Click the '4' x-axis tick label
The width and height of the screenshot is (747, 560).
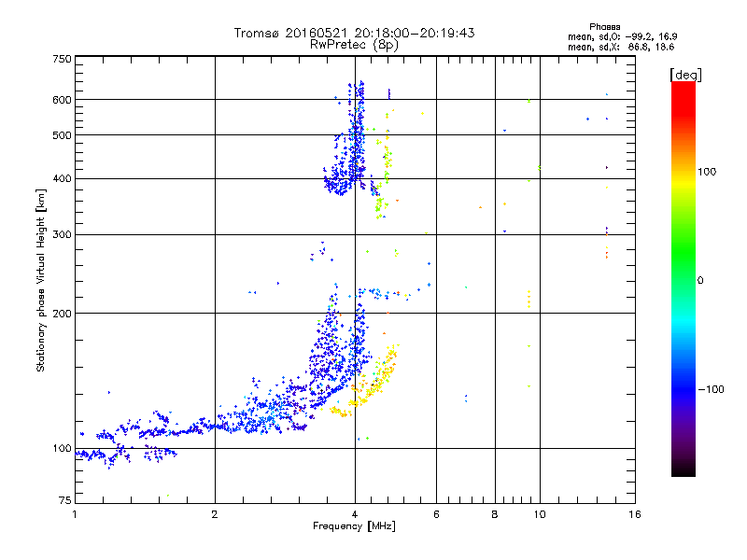click(355, 514)
